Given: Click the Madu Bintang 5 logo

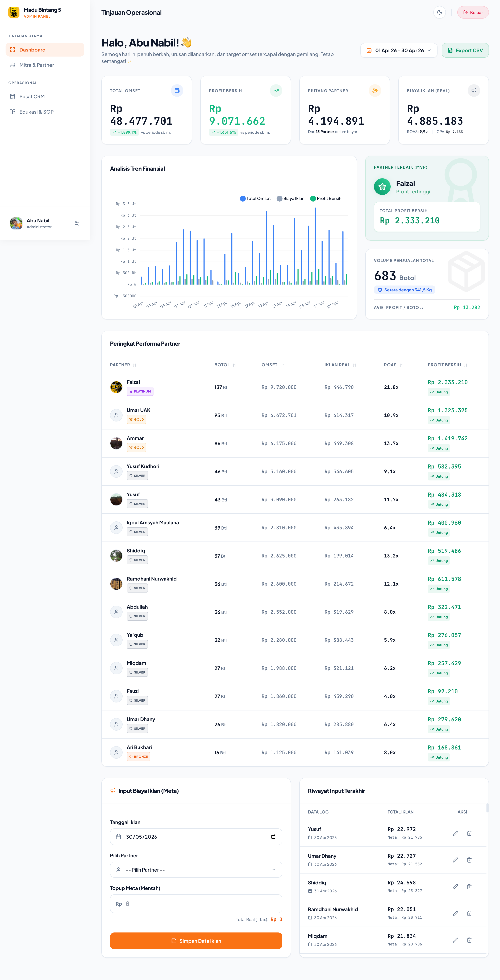Looking at the screenshot, I should click(14, 12).
